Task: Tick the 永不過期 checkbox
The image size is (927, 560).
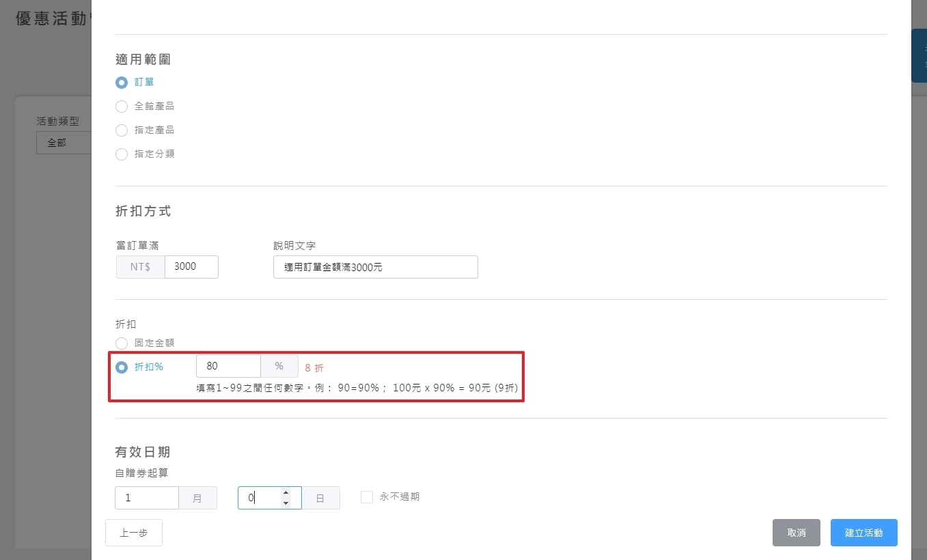Action: (x=367, y=497)
